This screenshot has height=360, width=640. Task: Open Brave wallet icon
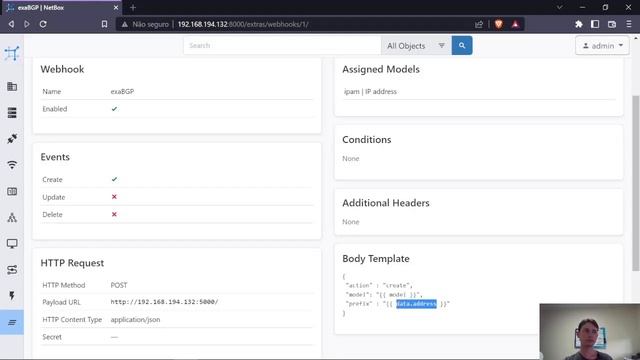pyautogui.click(x=612, y=24)
